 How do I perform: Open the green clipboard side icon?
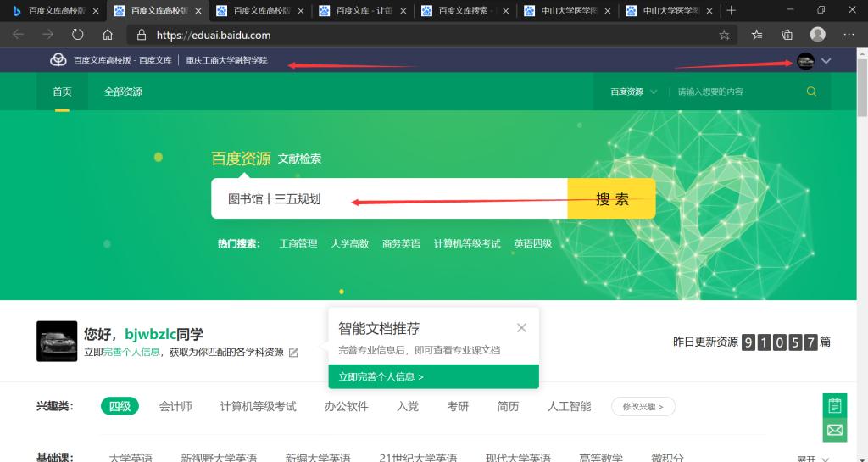point(834,405)
